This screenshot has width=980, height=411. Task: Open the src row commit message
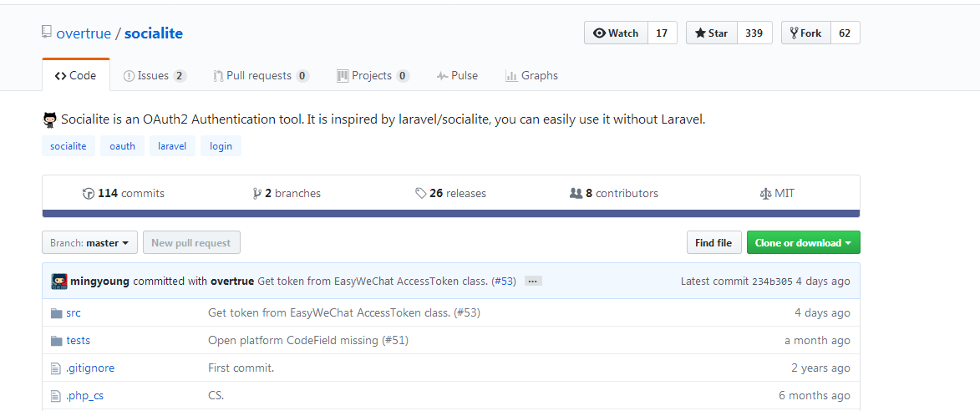pyautogui.click(x=343, y=313)
